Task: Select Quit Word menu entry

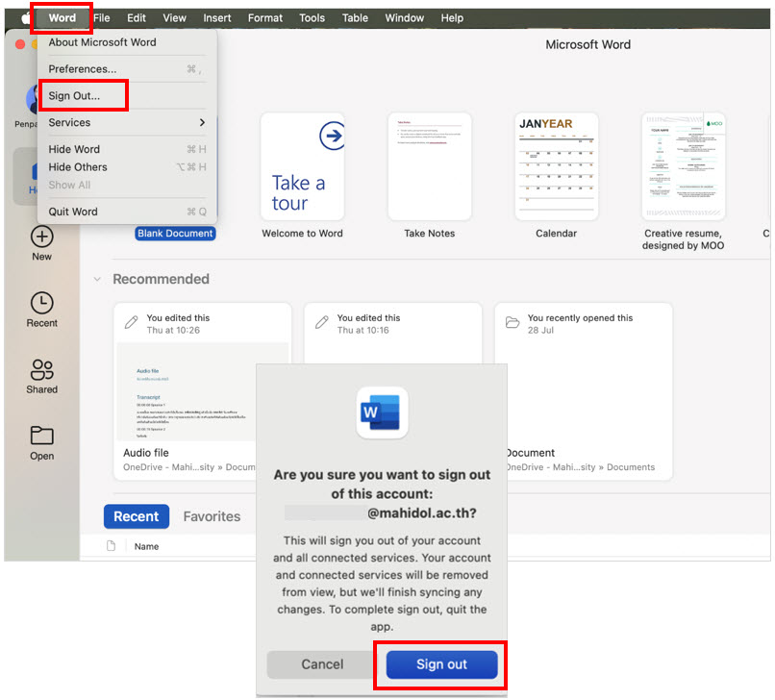Action: [73, 212]
